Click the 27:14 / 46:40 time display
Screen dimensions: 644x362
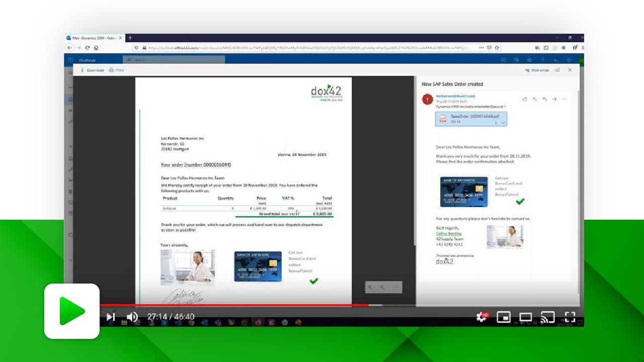coord(171,317)
